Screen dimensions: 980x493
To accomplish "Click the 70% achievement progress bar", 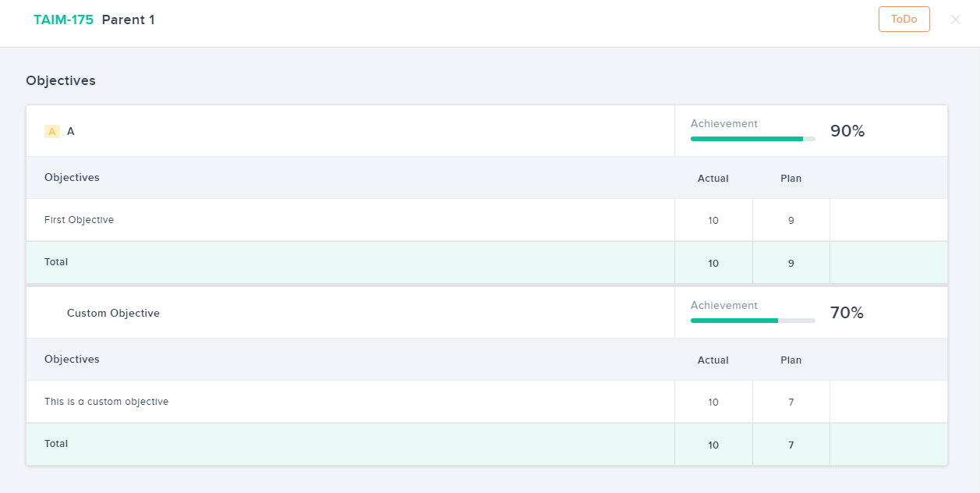I will click(x=752, y=321).
